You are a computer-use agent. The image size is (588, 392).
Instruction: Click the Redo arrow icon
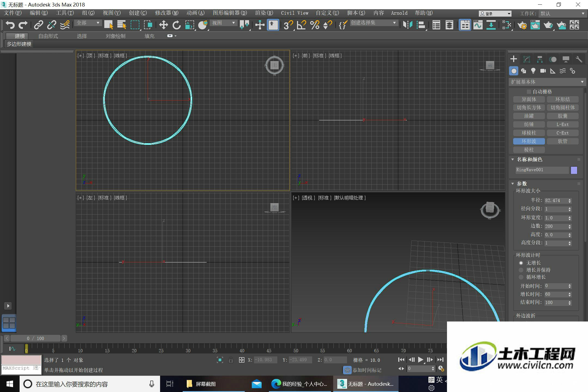coord(23,25)
